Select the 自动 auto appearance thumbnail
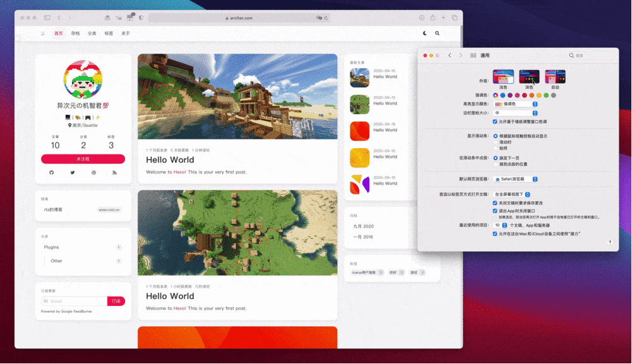This screenshot has height=364, width=632. pyautogui.click(x=556, y=76)
